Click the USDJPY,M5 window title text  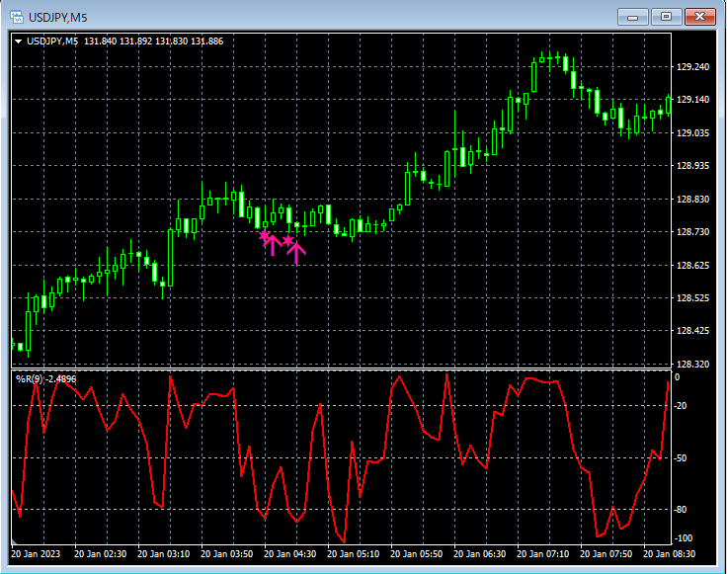coord(58,18)
